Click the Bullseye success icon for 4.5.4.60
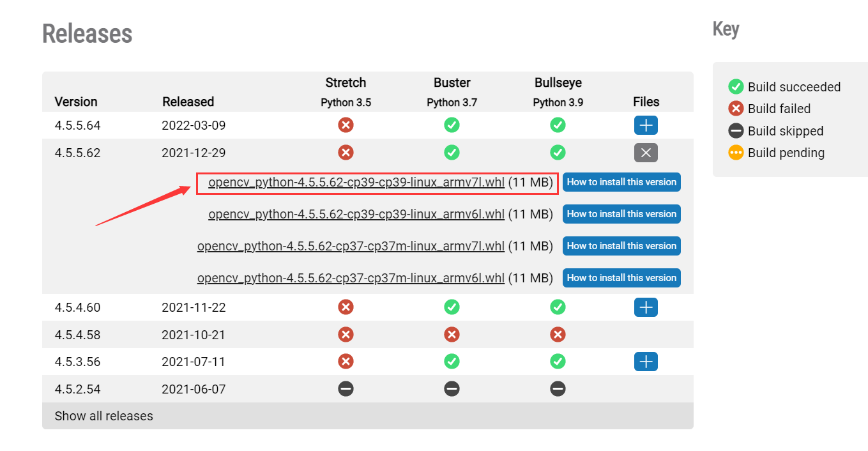This screenshot has width=868, height=451. pyautogui.click(x=558, y=307)
